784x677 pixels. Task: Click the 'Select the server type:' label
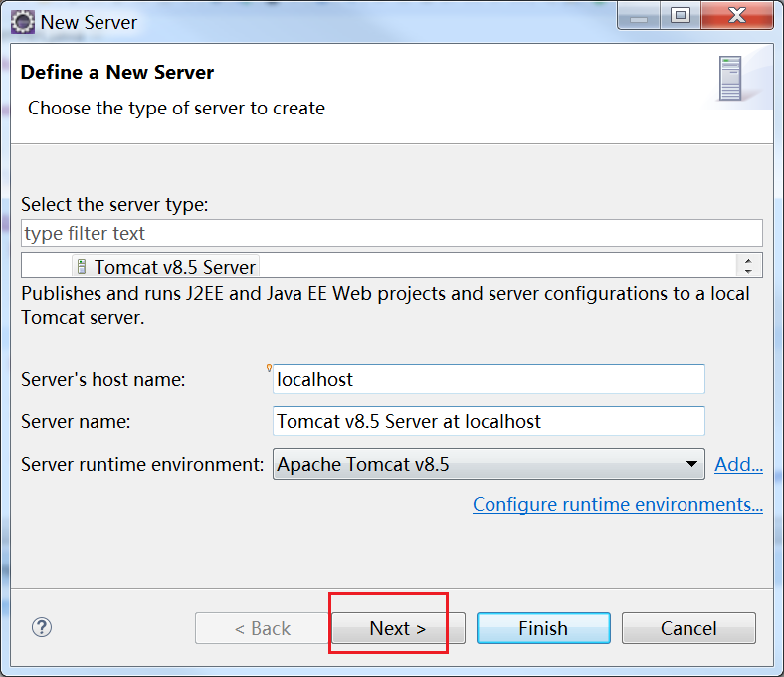point(114,205)
